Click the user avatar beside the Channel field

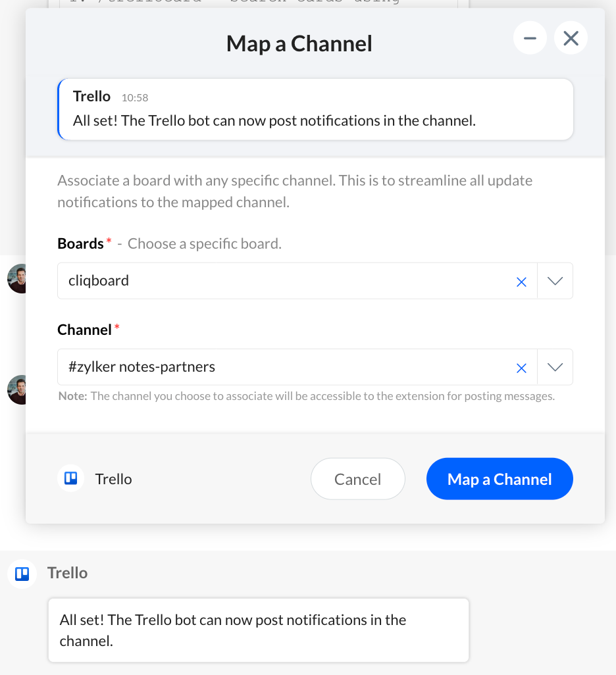pyautogui.click(x=17, y=389)
